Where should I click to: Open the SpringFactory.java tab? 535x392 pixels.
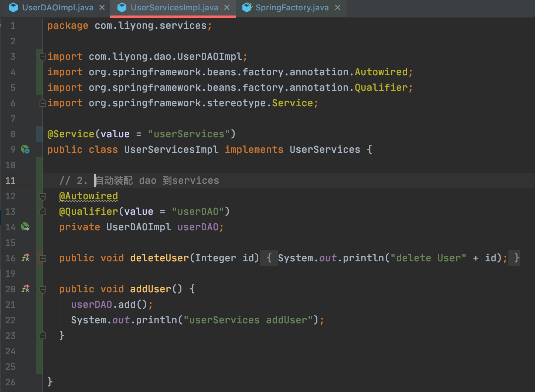click(292, 7)
